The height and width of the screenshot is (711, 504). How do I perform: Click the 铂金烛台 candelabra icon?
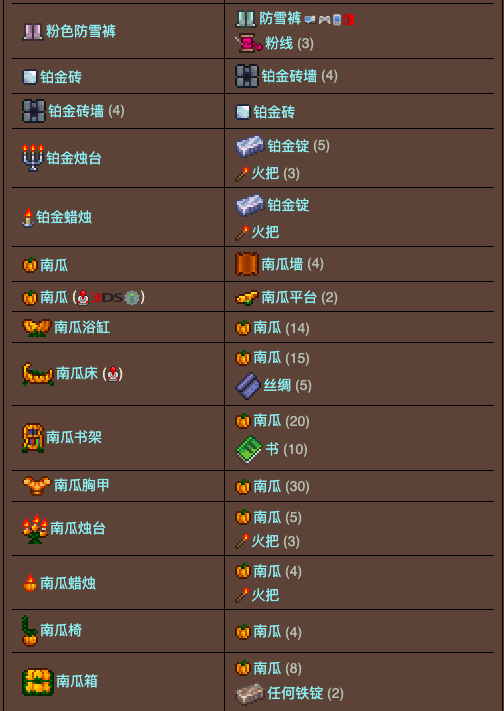[33, 158]
